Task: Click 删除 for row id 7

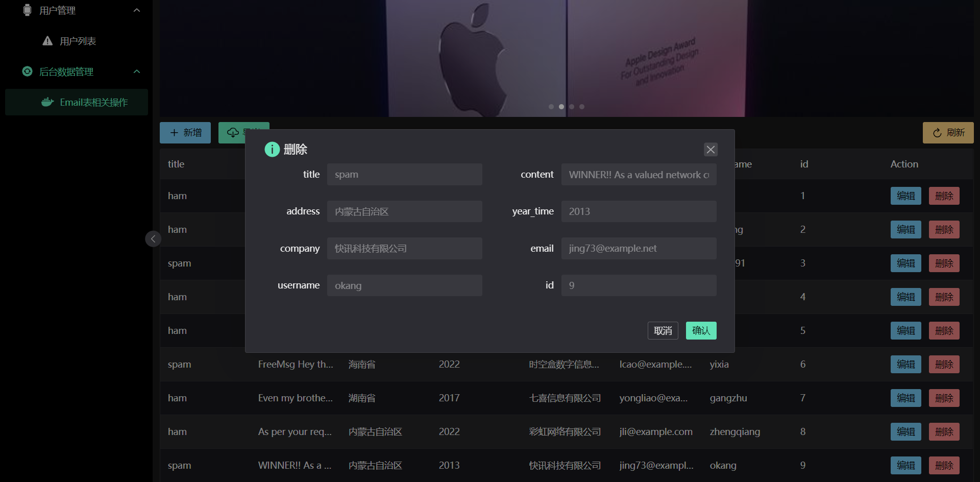Action: point(944,398)
